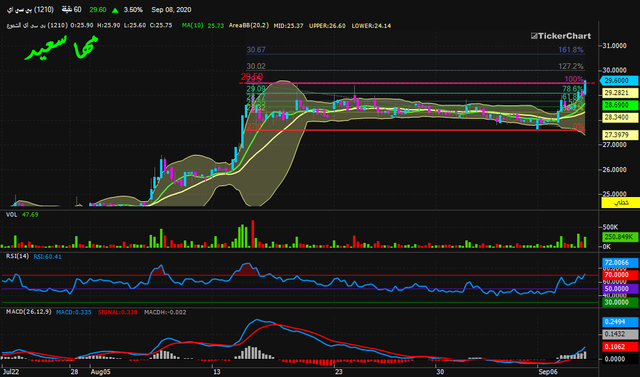Click the stock symbol code (1210) in header
The height and width of the screenshot is (377, 640).
(x=43, y=9)
